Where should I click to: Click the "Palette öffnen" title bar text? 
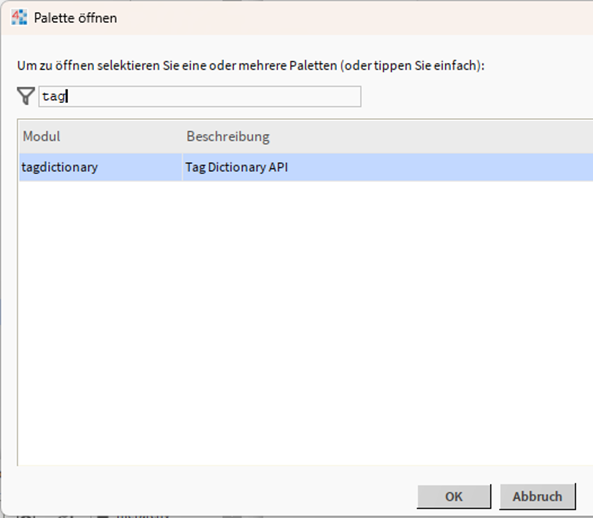click(x=75, y=18)
